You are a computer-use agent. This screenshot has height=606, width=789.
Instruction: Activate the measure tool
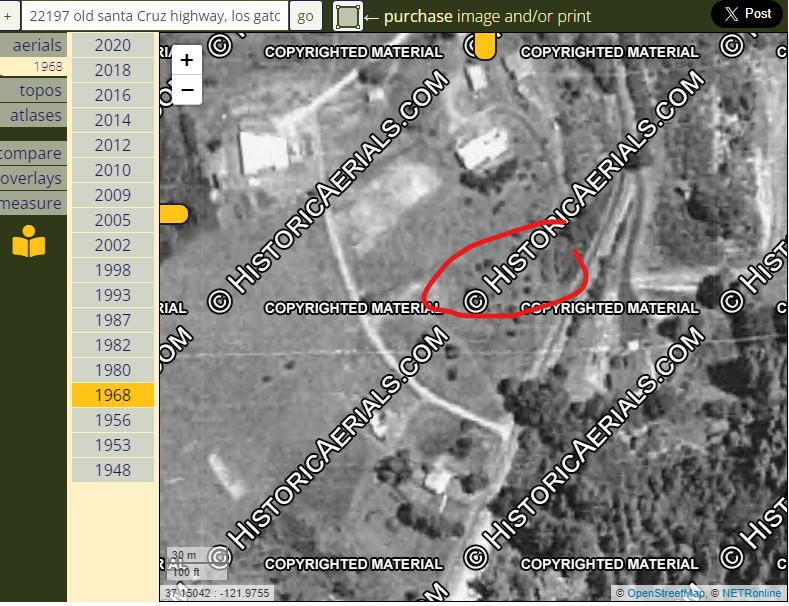[32, 204]
